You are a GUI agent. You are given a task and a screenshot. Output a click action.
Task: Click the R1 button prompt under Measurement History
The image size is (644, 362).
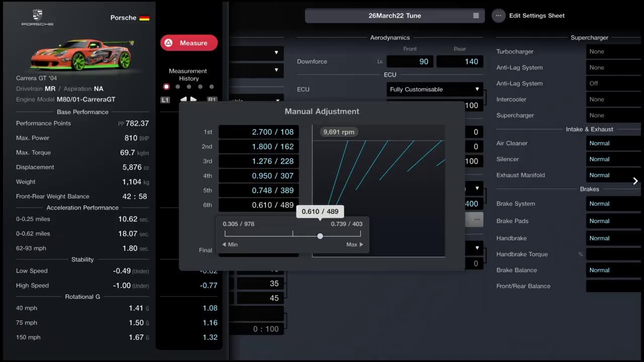click(x=212, y=100)
